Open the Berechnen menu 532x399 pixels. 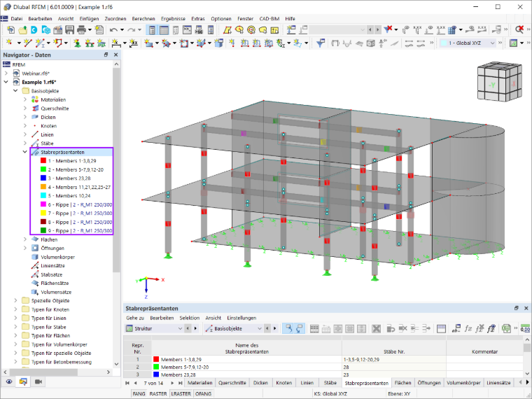[x=143, y=19]
